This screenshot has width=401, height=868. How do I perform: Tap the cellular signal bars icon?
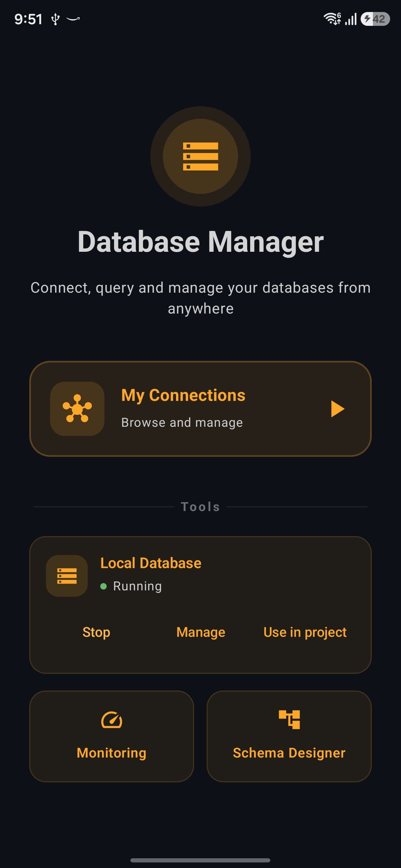(x=351, y=19)
